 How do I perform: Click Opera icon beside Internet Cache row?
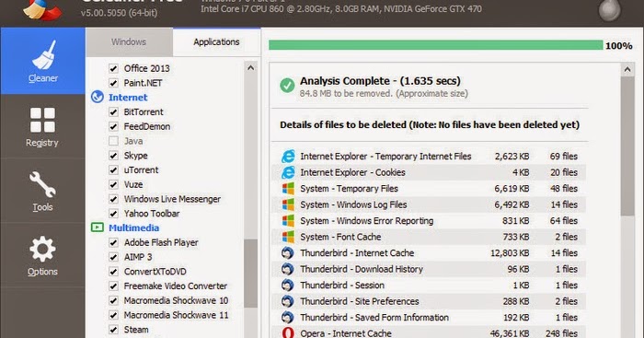[288, 332]
